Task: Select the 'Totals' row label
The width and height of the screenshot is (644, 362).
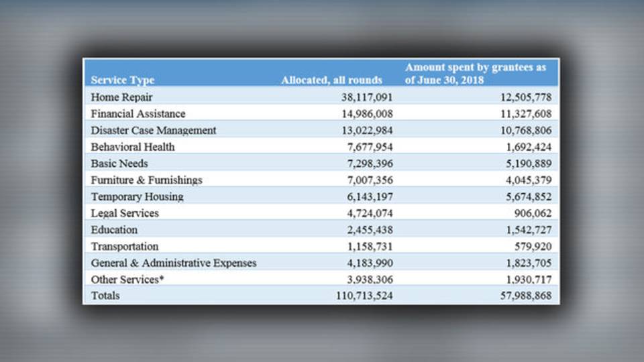Action: 105,296
